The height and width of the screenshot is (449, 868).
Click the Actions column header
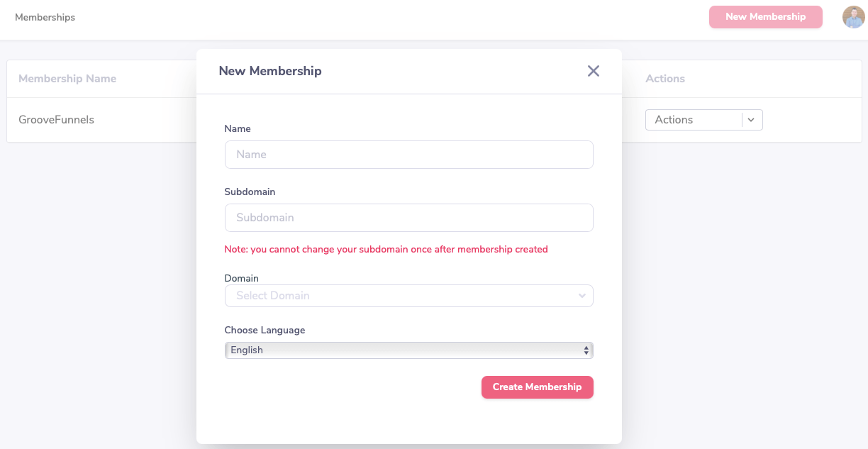[665, 79]
